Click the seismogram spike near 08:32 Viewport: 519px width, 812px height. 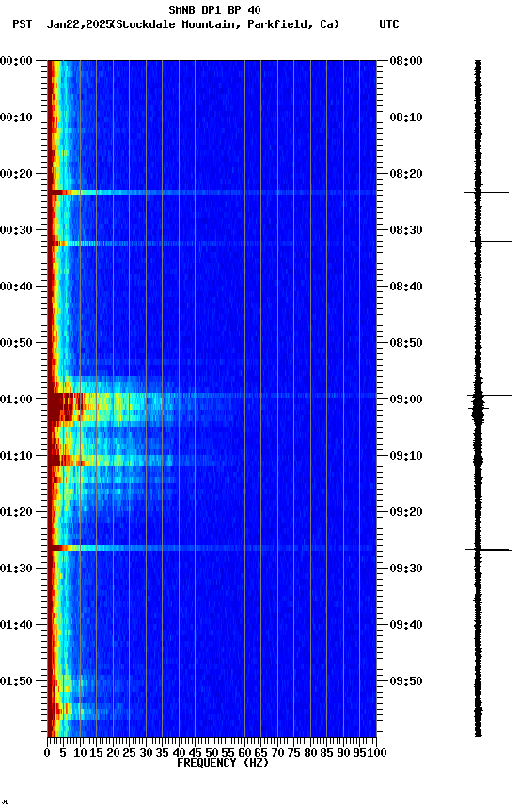tap(491, 241)
